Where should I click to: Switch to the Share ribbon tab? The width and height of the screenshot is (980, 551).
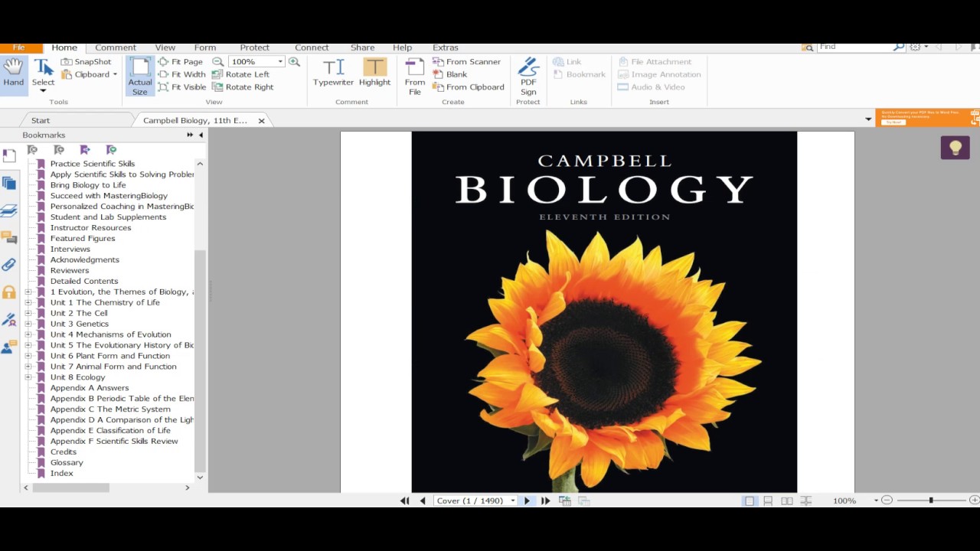(x=362, y=47)
